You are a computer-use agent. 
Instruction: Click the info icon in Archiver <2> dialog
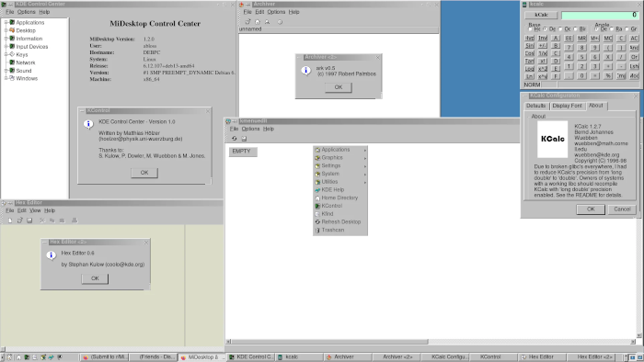[306, 70]
